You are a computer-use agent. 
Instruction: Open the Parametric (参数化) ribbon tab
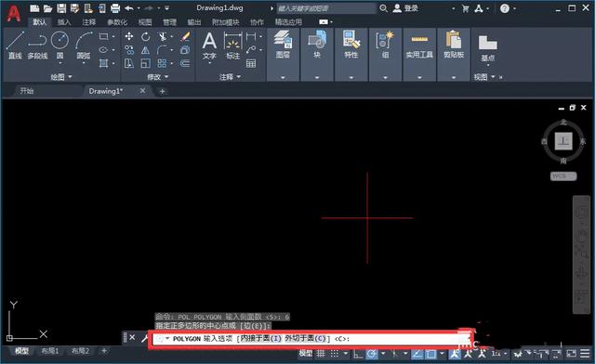click(117, 22)
